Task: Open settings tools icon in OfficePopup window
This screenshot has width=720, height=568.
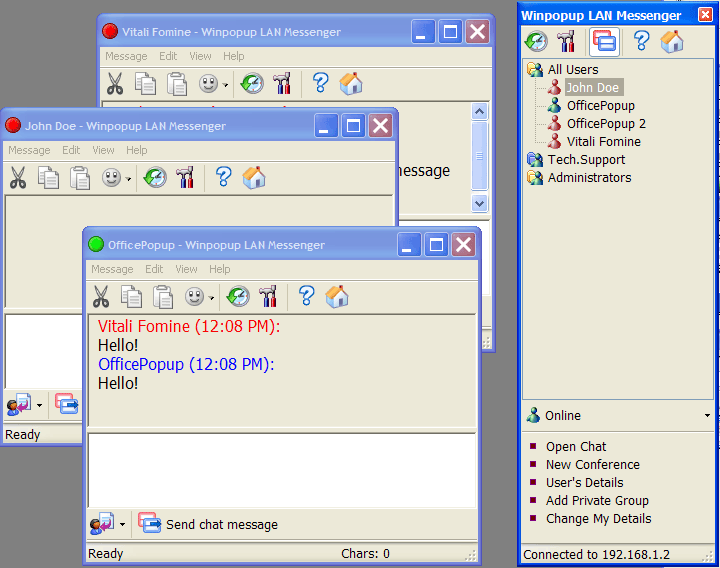Action: coord(269,296)
